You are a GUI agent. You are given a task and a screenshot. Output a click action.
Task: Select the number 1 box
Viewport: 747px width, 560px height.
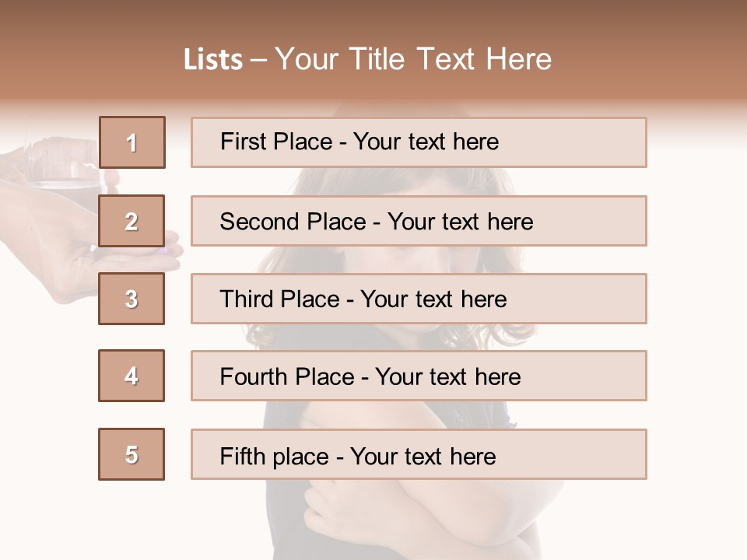coord(132,142)
